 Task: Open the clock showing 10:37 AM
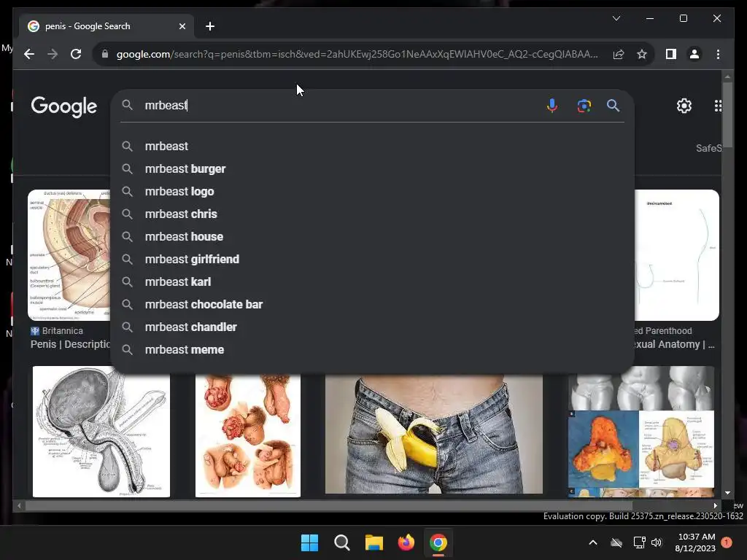(x=695, y=542)
